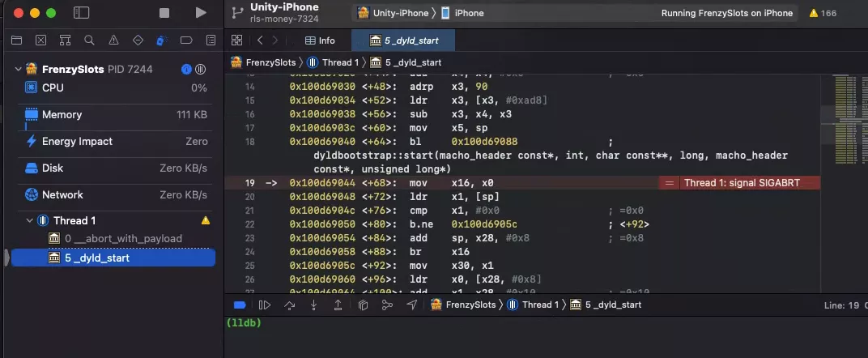Viewport: 868px width, 358px height.
Task: Open Debug View Hierarchy
Action: 363,305
